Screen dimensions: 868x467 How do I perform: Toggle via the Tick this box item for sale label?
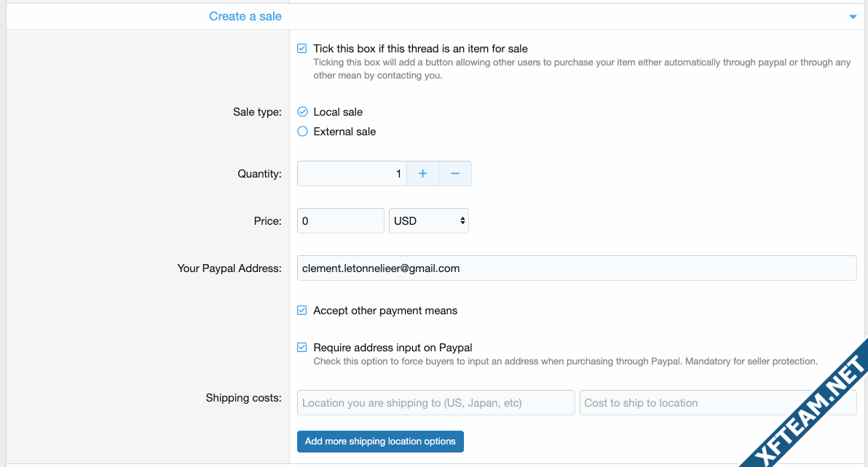421,49
